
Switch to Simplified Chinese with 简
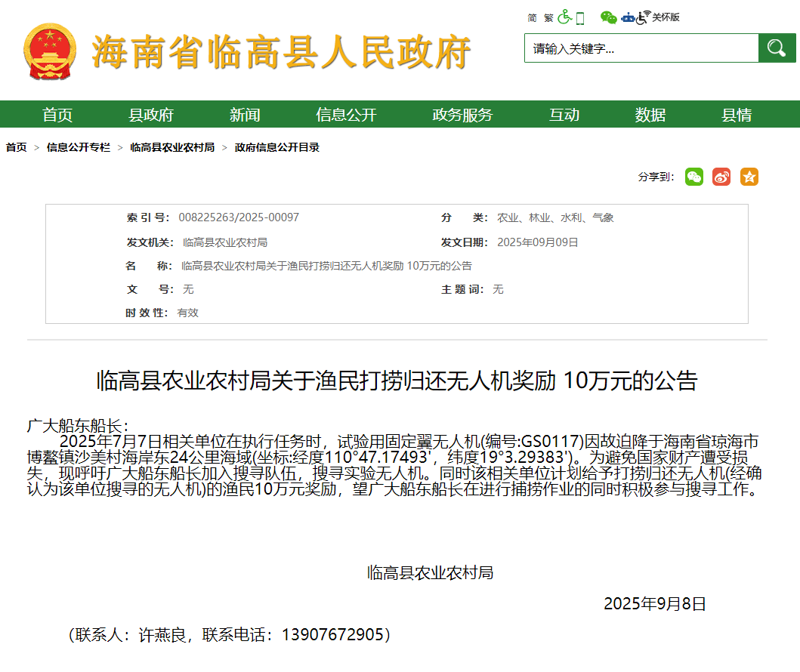tap(532, 17)
